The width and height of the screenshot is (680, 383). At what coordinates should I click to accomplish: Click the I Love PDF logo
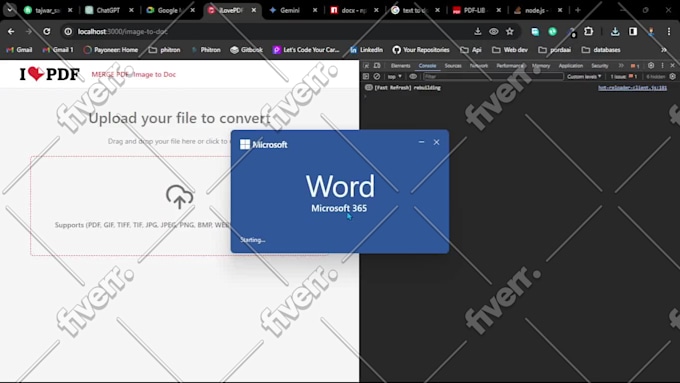(49, 74)
